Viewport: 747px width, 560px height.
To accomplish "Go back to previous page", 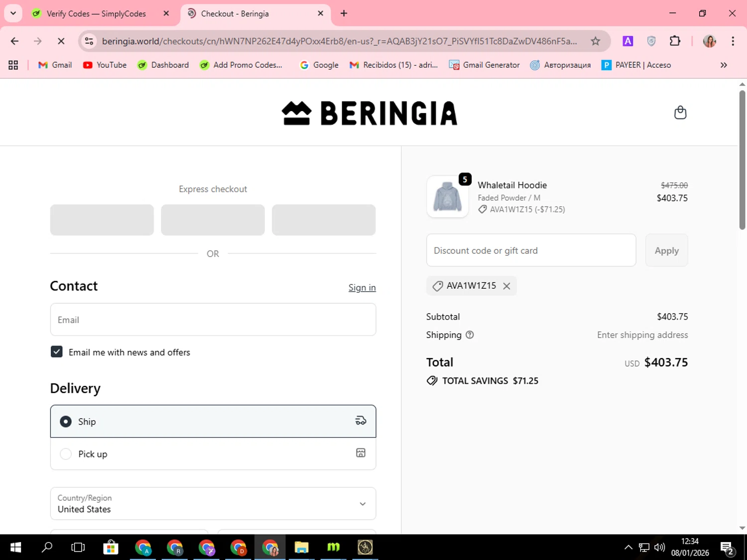I will click(14, 41).
